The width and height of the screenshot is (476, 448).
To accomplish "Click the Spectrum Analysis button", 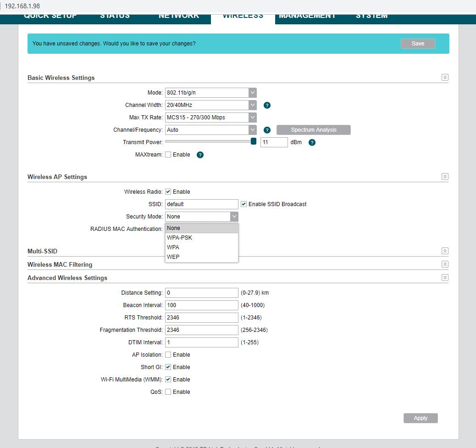I will pyautogui.click(x=314, y=130).
